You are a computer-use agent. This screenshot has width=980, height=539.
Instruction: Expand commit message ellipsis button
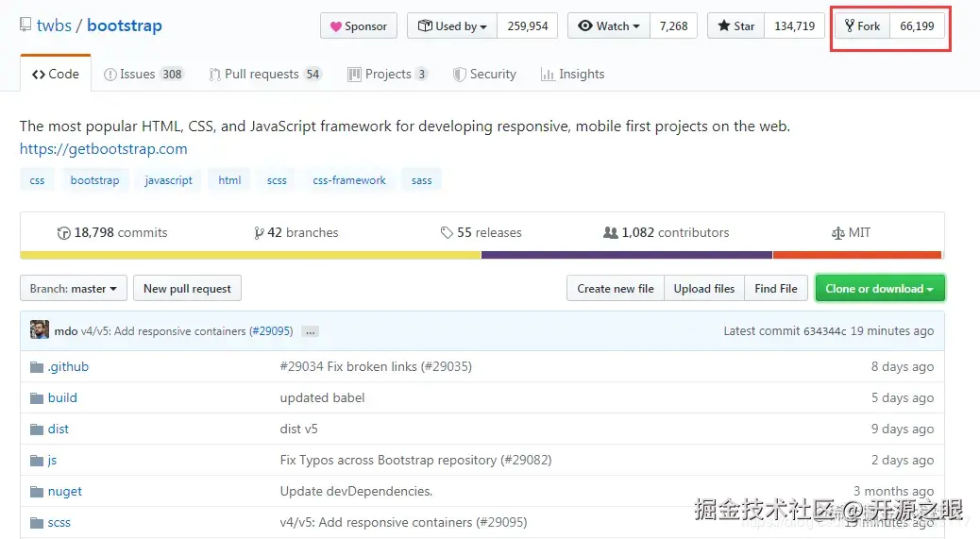311,331
